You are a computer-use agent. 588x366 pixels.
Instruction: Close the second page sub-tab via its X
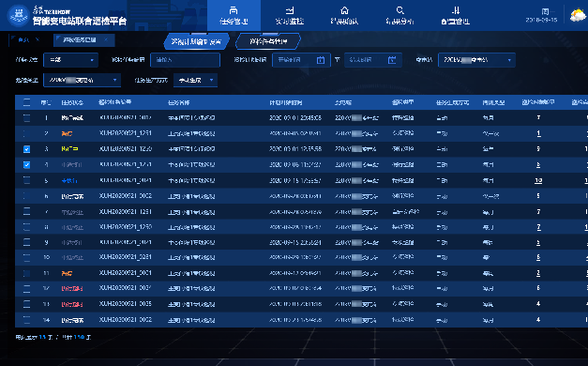106,39
